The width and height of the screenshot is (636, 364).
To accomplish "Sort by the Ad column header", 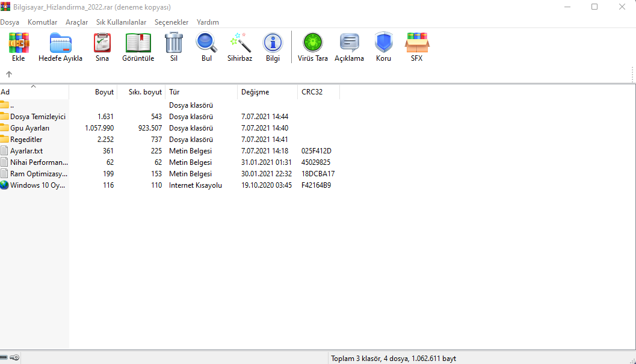I will tap(34, 91).
